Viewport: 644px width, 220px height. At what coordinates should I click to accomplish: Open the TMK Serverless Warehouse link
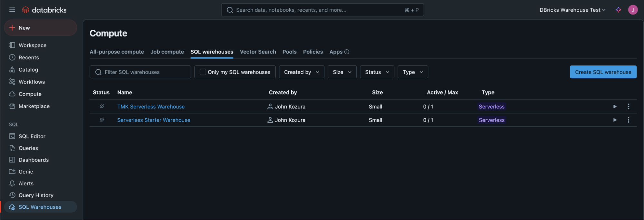click(151, 107)
